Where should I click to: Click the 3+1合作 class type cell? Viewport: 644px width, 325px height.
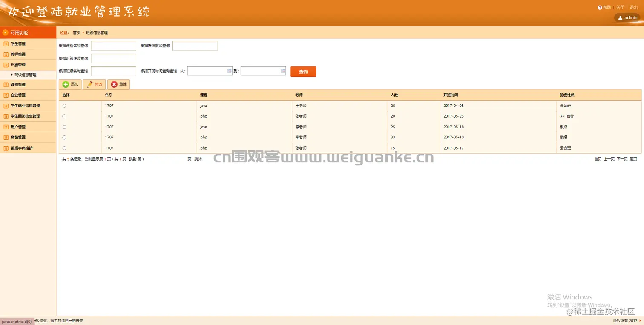(x=567, y=116)
